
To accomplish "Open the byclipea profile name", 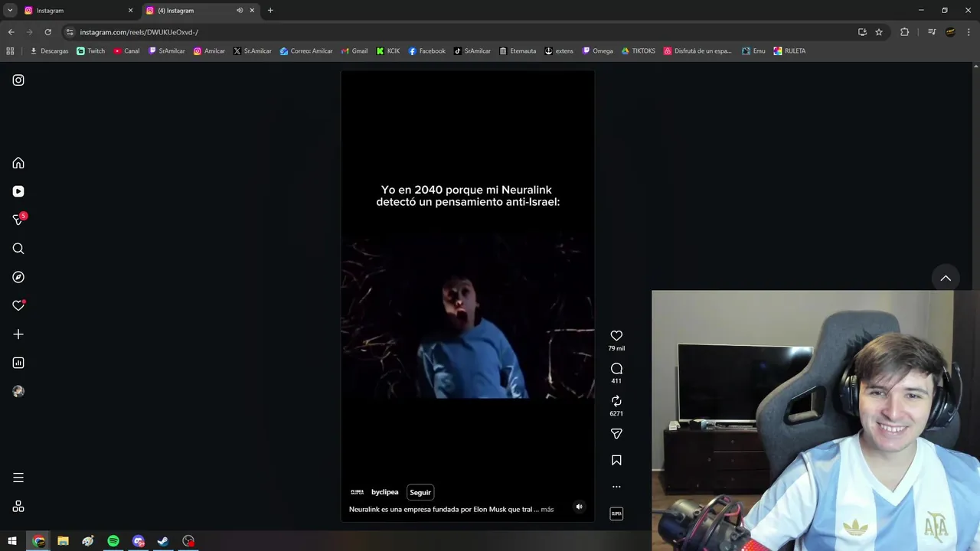I will tap(384, 492).
